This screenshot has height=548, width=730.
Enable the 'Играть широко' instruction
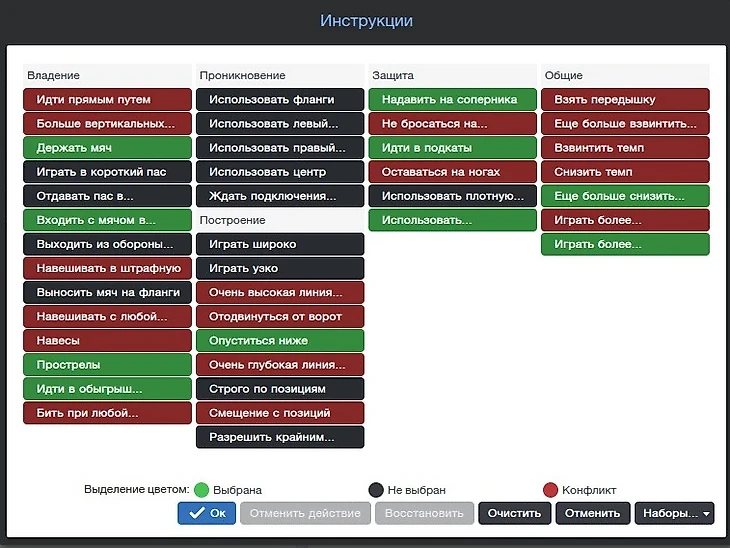tap(280, 244)
